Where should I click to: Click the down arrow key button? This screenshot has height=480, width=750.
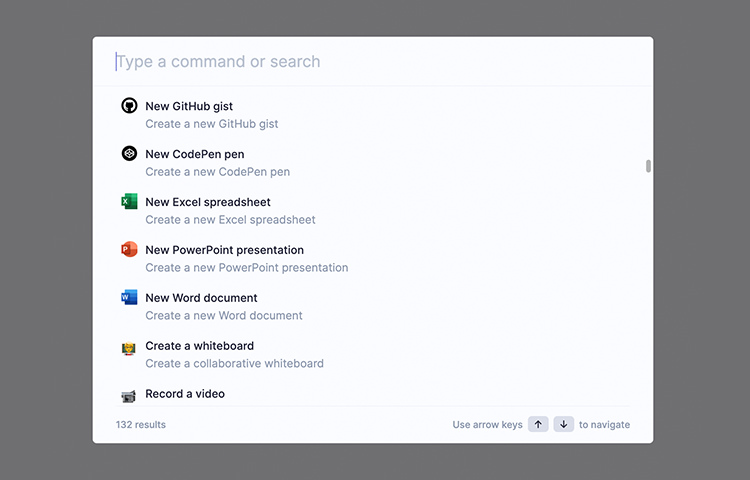point(563,424)
